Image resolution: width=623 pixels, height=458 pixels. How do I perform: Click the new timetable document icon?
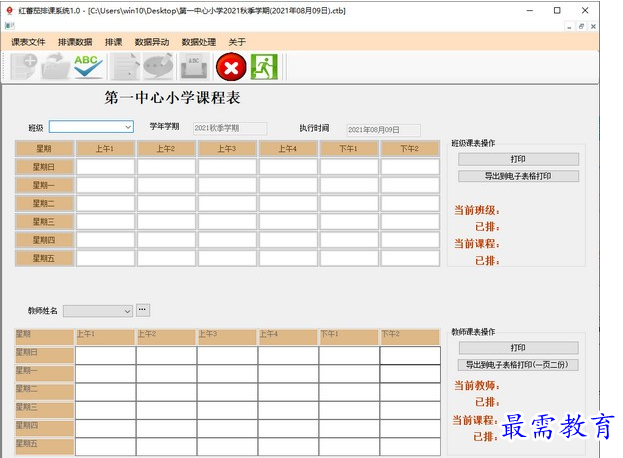[x=24, y=66]
